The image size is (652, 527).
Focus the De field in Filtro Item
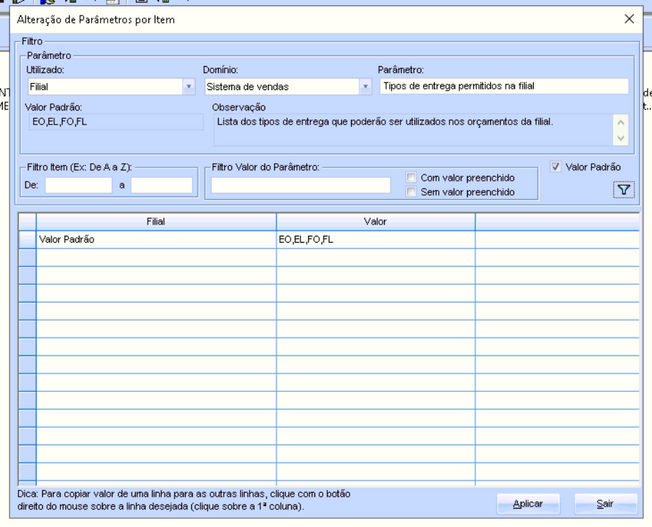[x=77, y=185]
